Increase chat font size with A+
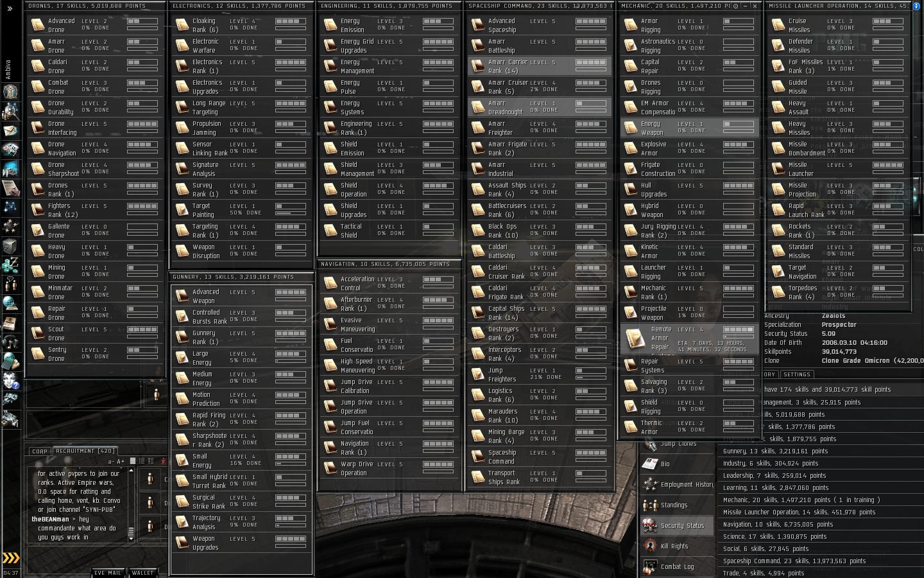The width and height of the screenshot is (924, 578). [121, 461]
